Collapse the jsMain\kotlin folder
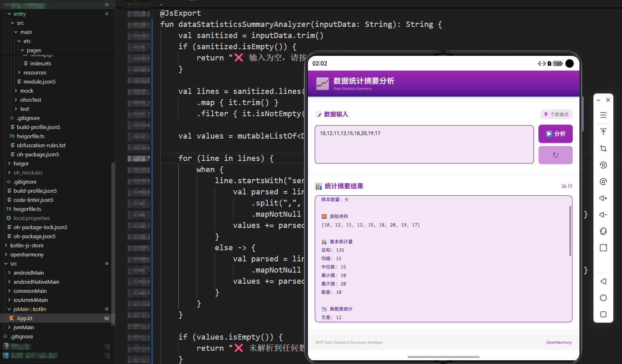622x364 pixels. pyautogui.click(x=9, y=309)
